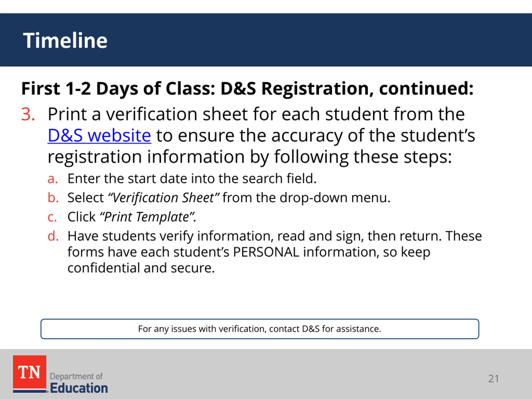Click the red bullet letter a

53,179
